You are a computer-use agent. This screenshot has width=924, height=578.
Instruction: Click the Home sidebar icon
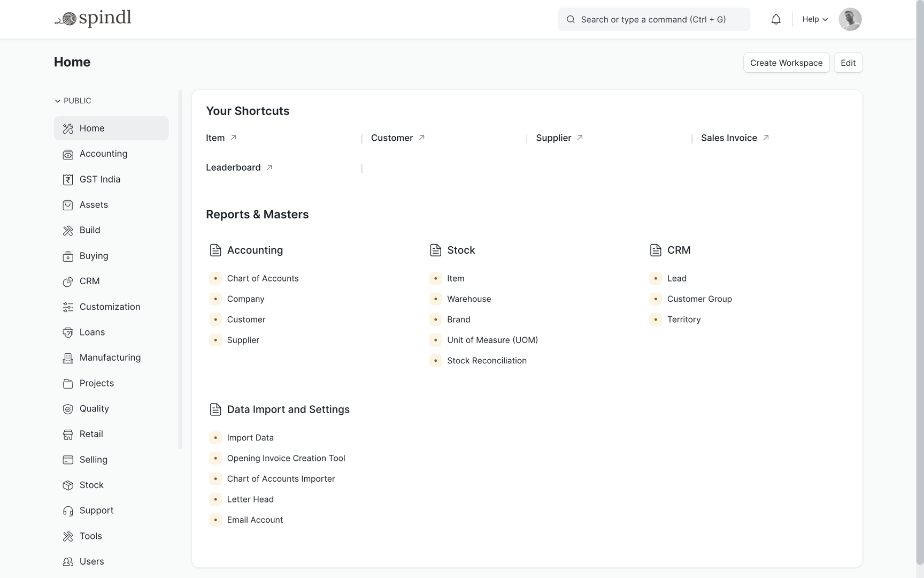(68, 128)
